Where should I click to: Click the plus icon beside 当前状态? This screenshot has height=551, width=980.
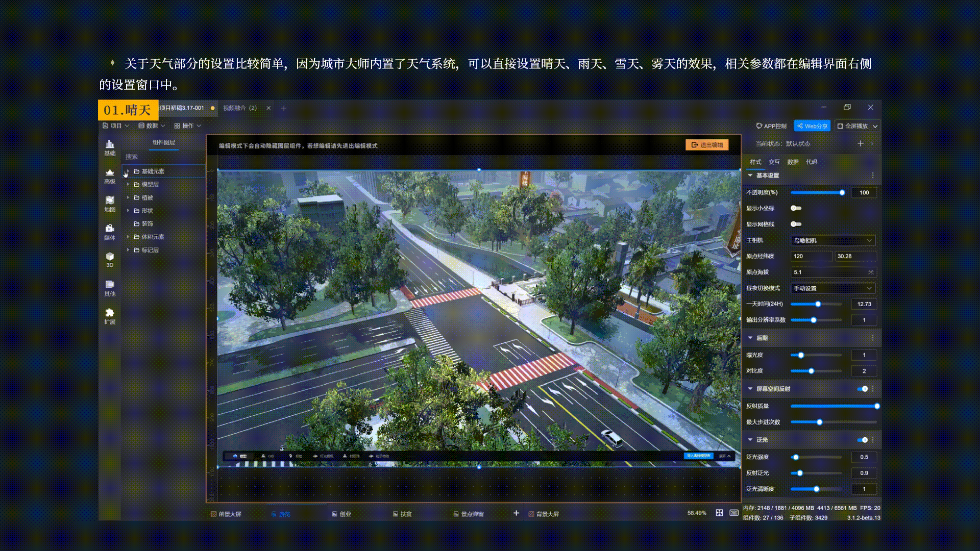861,143
